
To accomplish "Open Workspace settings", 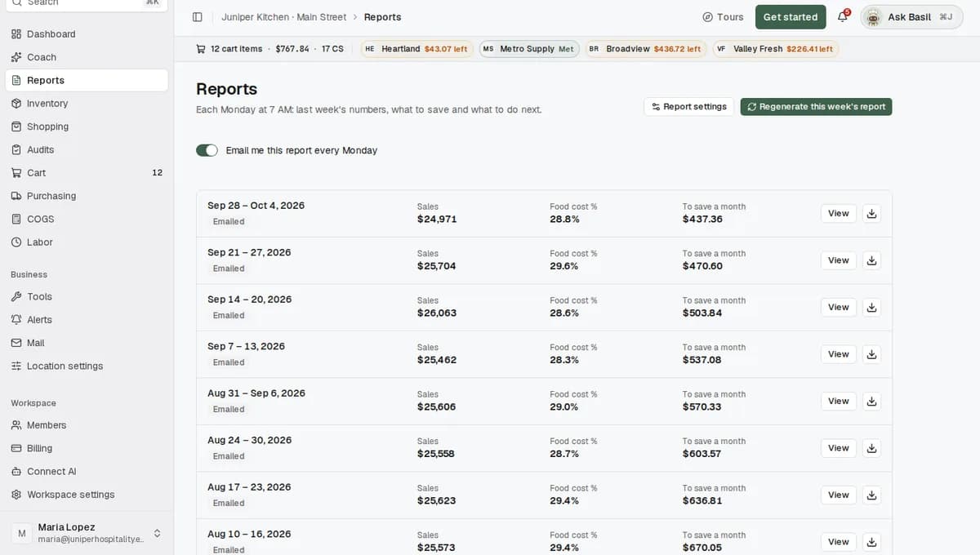I will click(x=87, y=495).
